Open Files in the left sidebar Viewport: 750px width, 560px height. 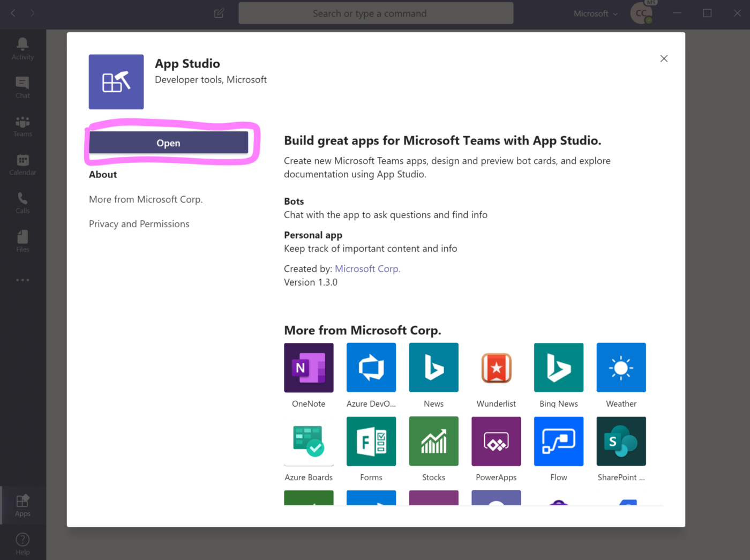(x=22, y=242)
